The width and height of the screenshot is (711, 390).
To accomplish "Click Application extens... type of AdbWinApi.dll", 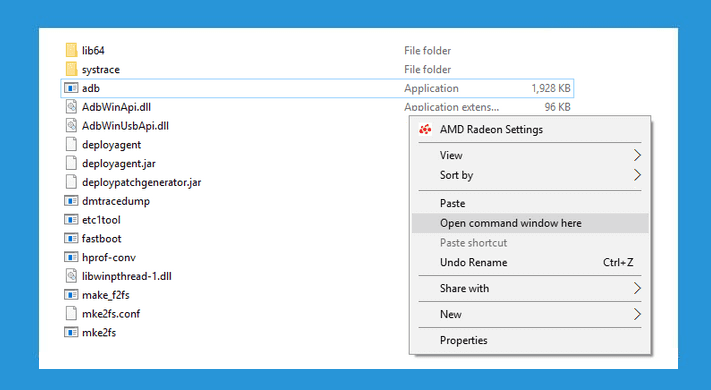I will tap(451, 107).
